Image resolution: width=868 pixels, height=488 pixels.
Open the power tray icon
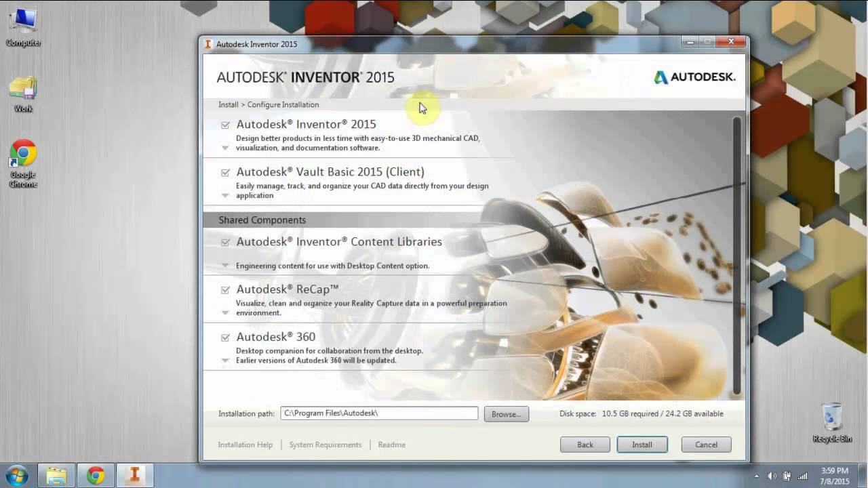pos(787,476)
